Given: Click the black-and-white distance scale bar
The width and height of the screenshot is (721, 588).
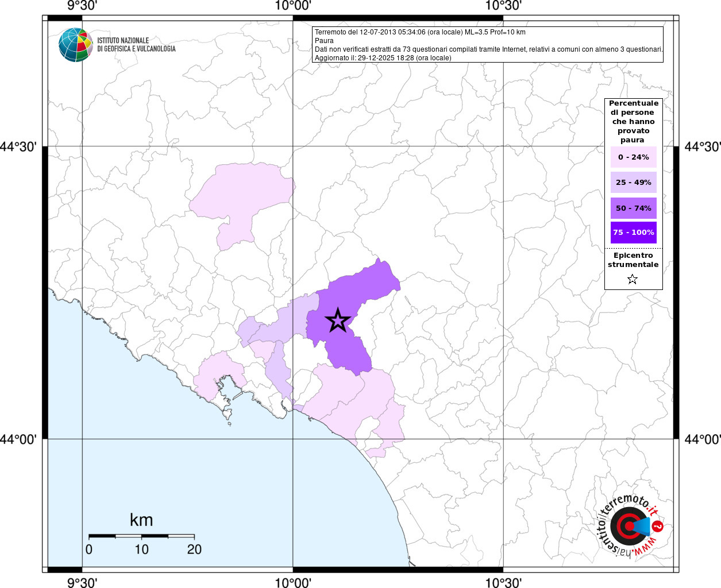Looking at the screenshot, I should point(141,536).
